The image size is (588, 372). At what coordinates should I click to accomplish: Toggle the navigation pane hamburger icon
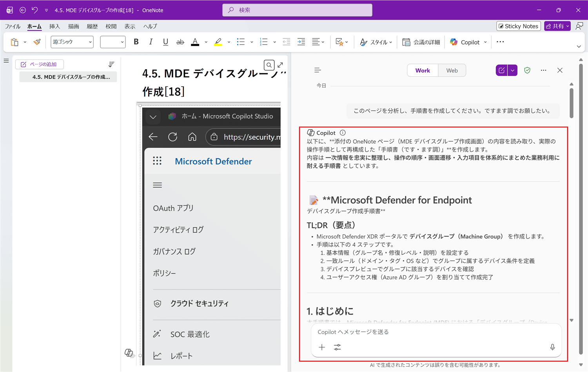tap(6, 61)
